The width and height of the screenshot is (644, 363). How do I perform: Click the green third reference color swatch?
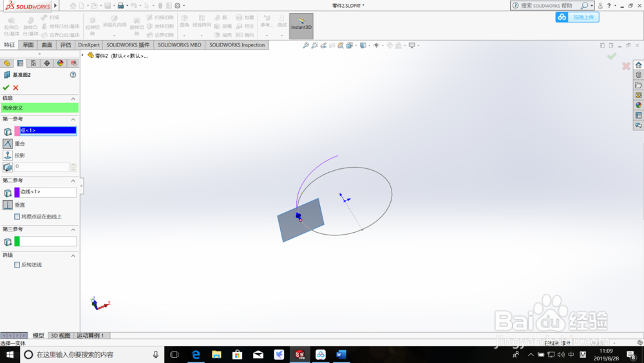click(17, 241)
